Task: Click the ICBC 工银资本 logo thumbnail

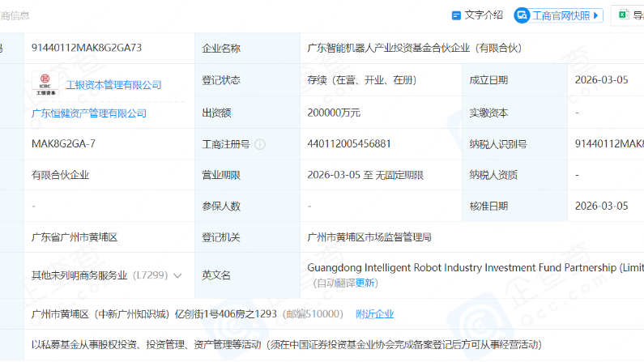Action: (x=45, y=84)
